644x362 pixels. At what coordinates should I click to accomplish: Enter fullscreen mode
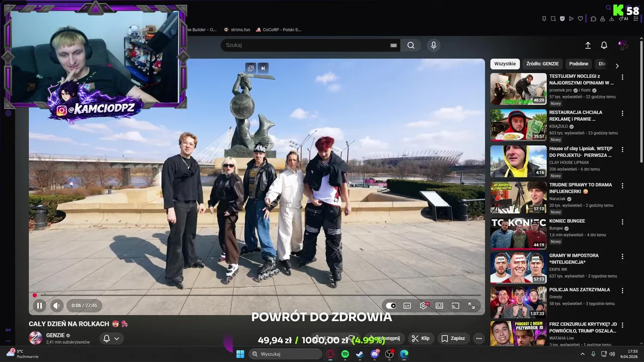click(471, 305)
